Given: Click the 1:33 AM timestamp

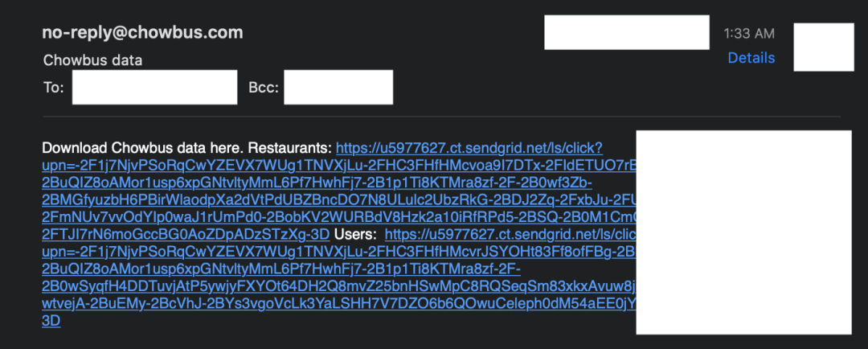Looking at the screenshot, I should 749,33.
